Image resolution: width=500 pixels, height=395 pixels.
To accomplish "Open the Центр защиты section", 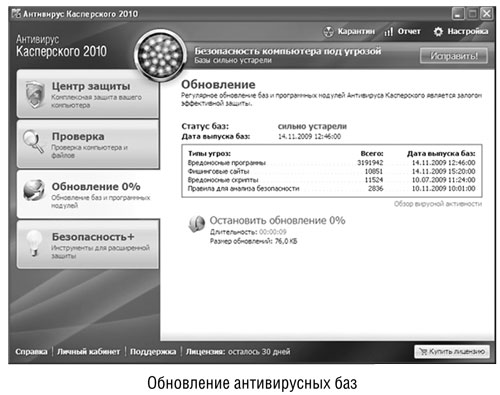I will pyautogui.click(x=88, y=94).
